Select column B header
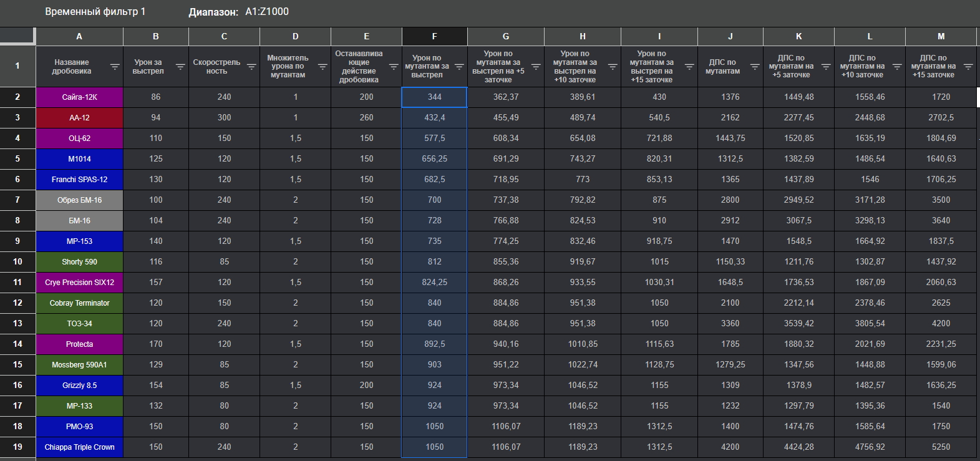Viewport: 980px width, 461px height. pos(156,36)
